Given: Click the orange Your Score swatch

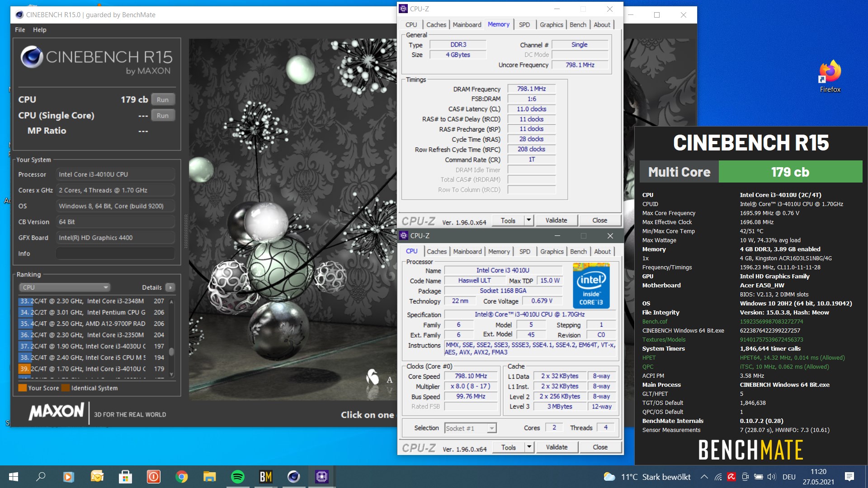Looking at the screenshot, I should coord(22,388).
